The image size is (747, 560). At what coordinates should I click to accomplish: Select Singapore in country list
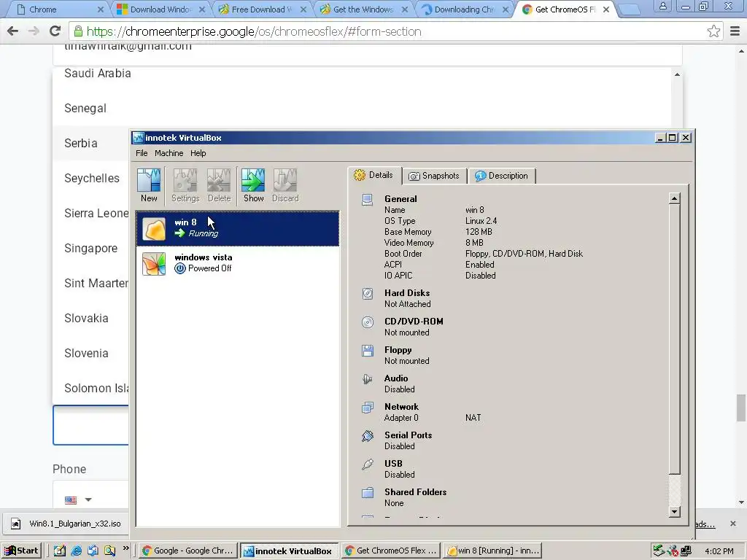point(91,248)
